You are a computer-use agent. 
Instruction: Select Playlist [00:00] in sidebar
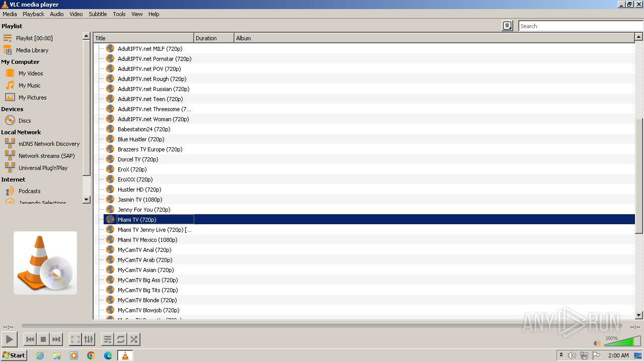click(34, 38)
